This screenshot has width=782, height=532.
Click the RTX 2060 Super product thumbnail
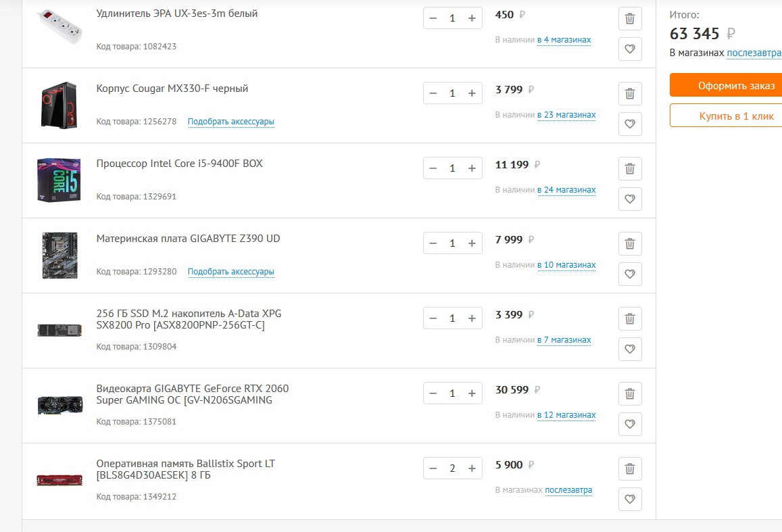pos(59,405)
